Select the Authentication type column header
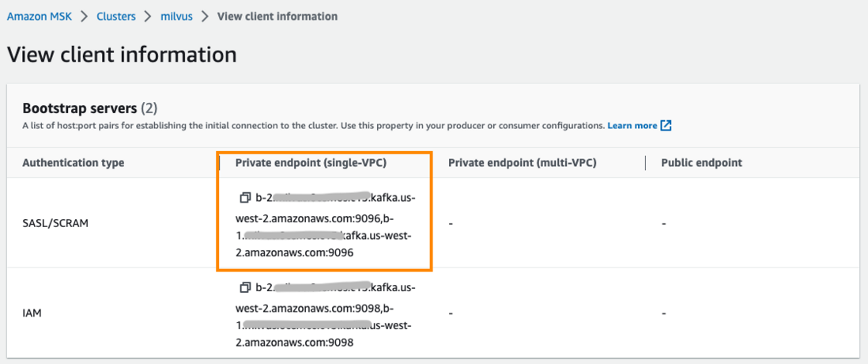Screen dimensions: 868x364 coord(73,163)
